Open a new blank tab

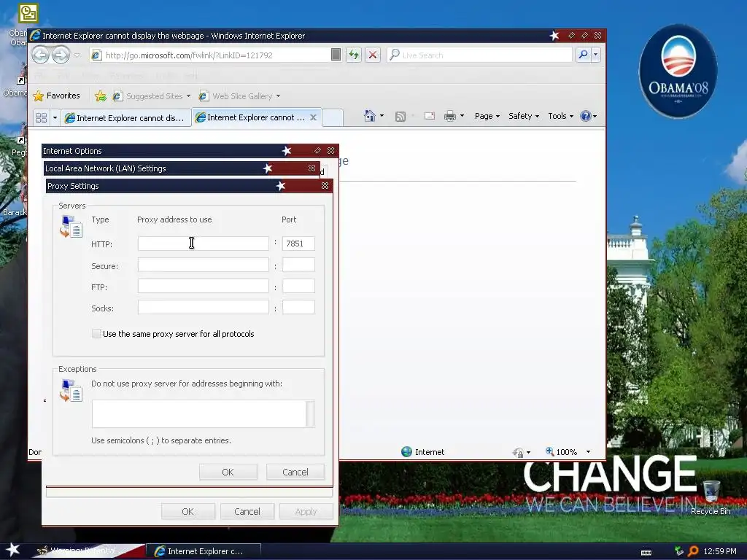coord(333,117)
